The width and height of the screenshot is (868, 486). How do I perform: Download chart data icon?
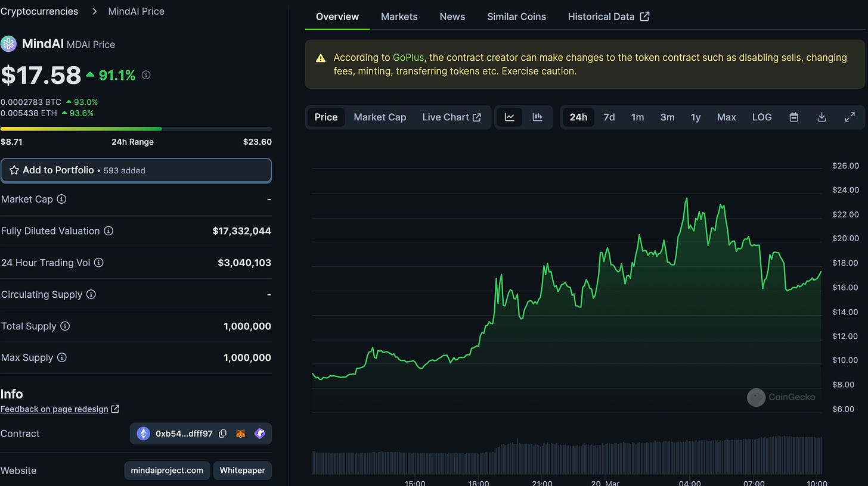[821, 117]
